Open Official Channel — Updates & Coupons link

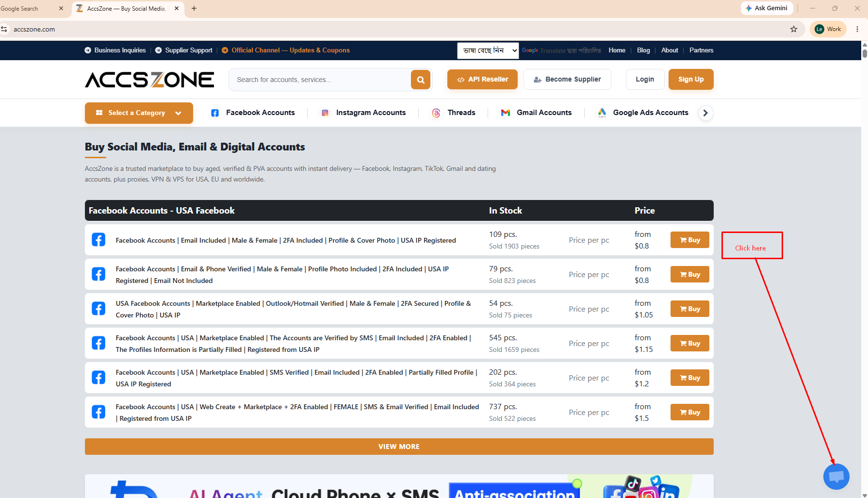(x=286, y=50)
